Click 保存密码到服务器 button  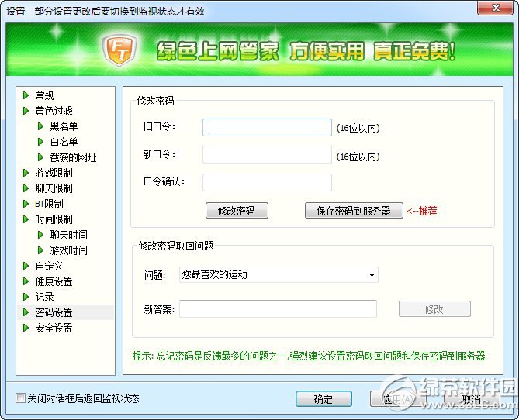pos(354,211)
